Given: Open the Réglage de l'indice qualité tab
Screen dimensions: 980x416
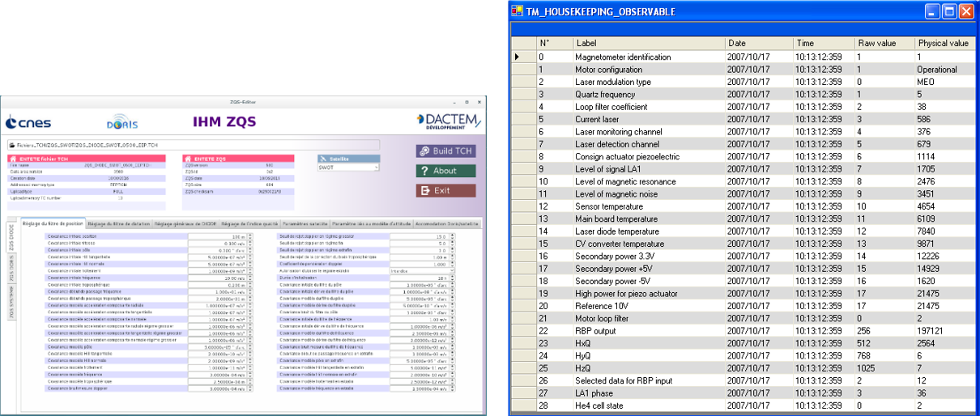Looking at the screenshot, I should tap(249, 223).
